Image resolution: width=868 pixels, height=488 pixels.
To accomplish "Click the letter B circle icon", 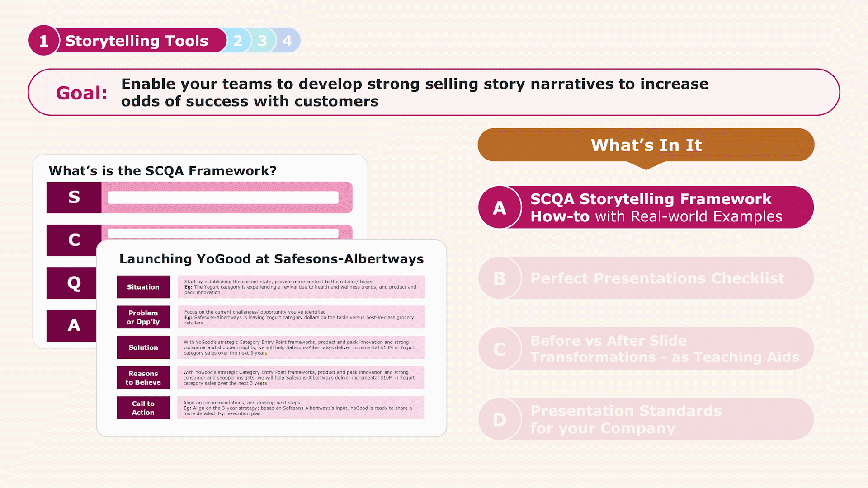I will (x=500, y=278).
